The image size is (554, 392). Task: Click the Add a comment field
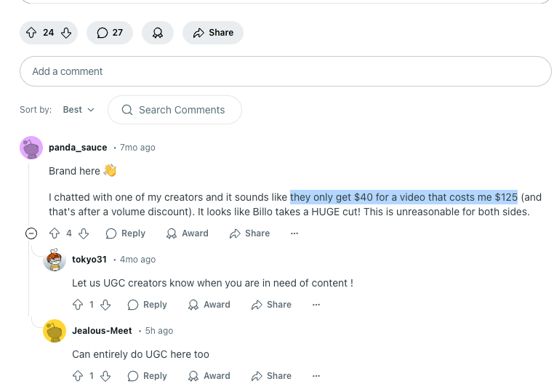point(285,71)
